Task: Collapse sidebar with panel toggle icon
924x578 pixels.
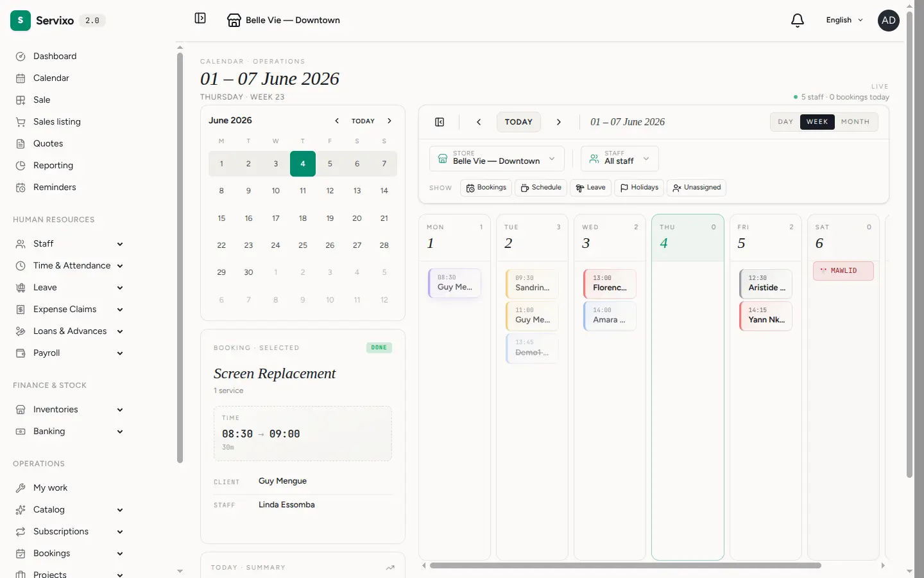Action: tap(200, 19)
